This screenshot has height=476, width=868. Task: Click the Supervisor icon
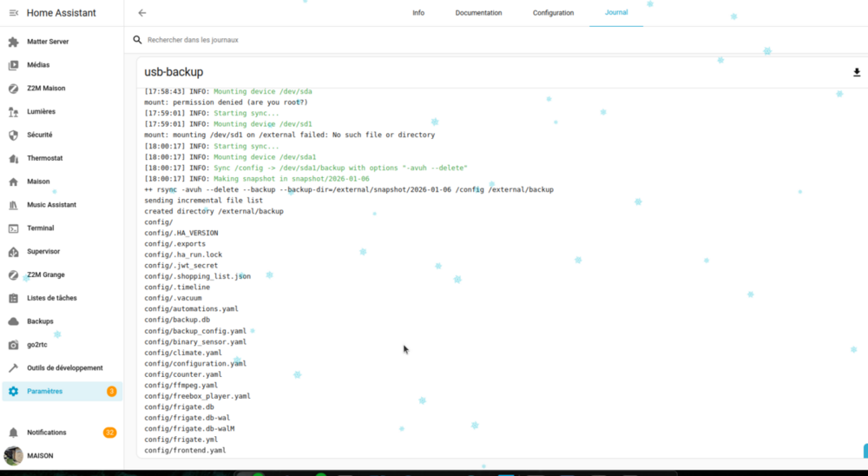click(14, 251)
